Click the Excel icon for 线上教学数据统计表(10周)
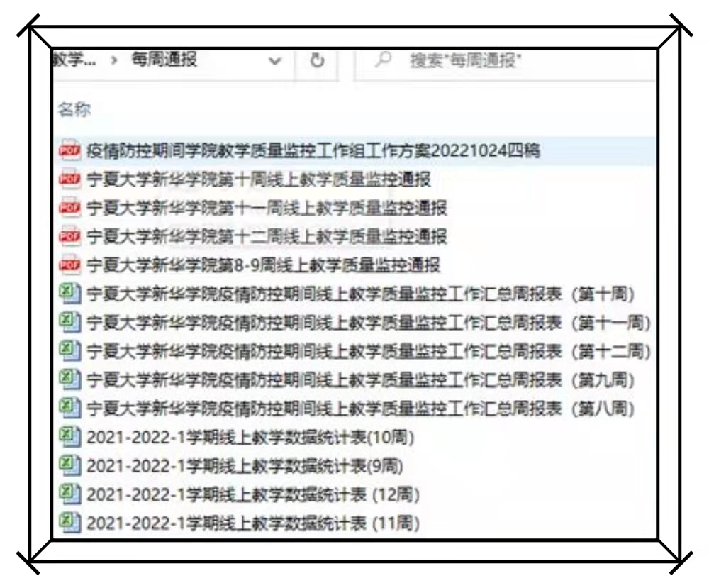709x588 pixels. [x=69, y=436]
